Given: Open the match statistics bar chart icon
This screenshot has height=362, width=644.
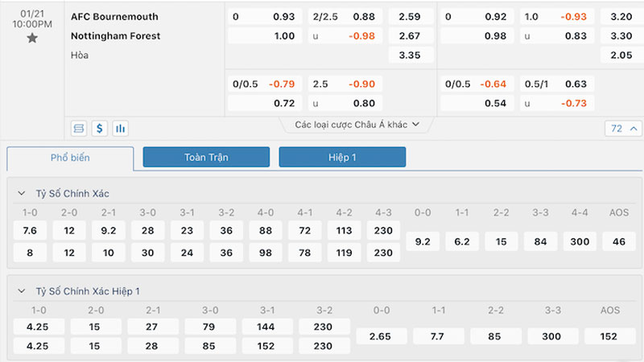Looking at the screenshot, I should click(x=121, y=128).
